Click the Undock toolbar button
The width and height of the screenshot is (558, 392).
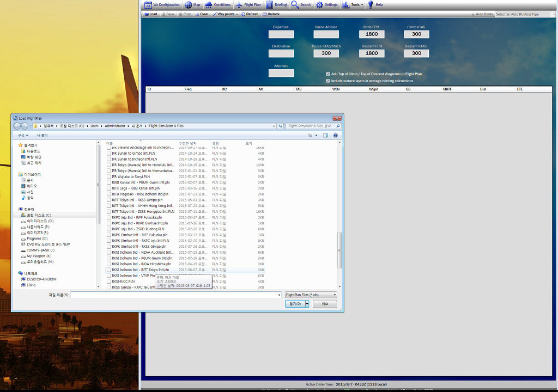pyautogui.click(x=271, y=14)
